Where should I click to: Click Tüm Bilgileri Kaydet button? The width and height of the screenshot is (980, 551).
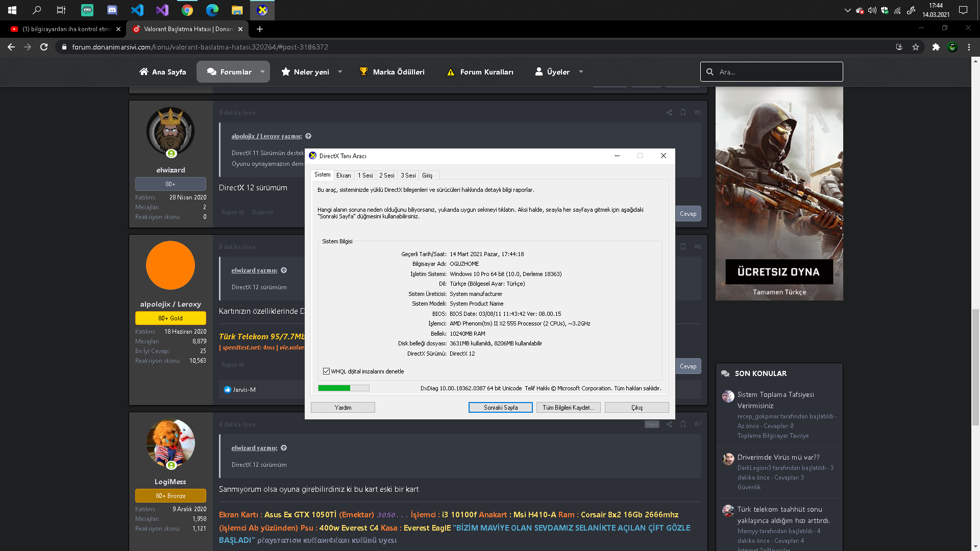coord(568,408)
